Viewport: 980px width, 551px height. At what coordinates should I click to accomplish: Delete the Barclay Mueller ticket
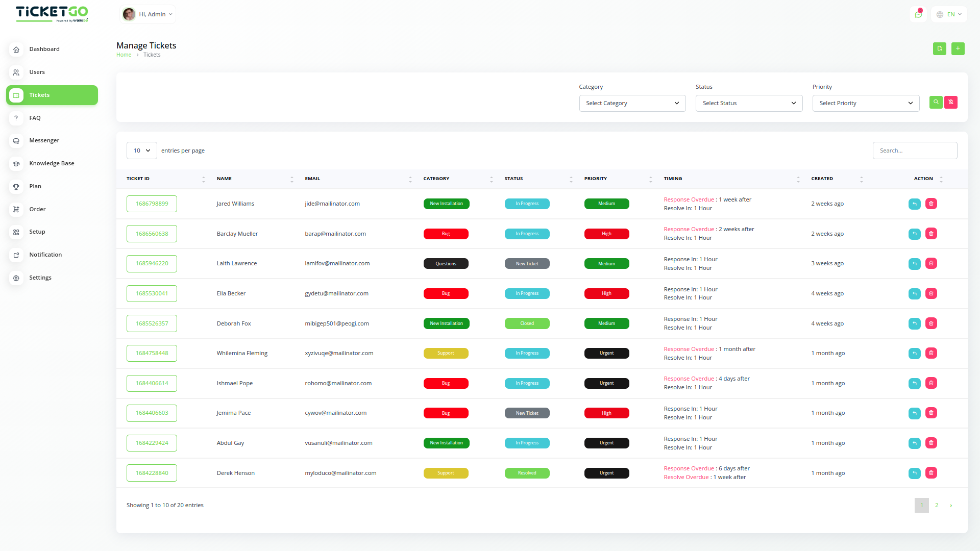931,234
